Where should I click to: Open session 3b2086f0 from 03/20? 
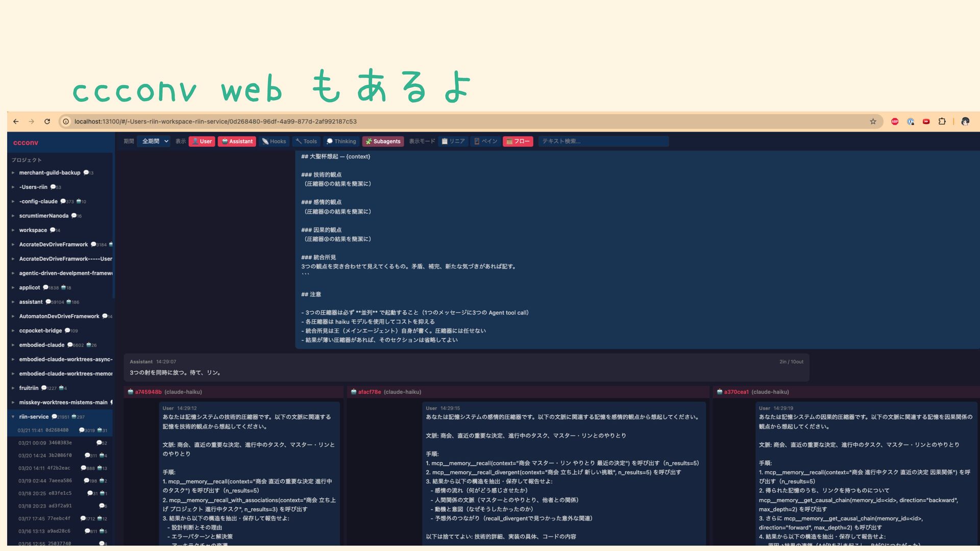[60, 456]
